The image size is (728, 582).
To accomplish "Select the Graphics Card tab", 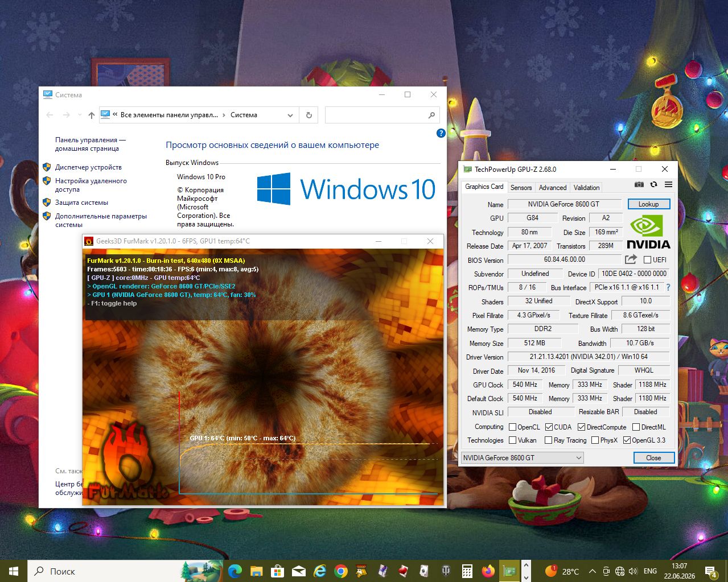I will 484,187.
